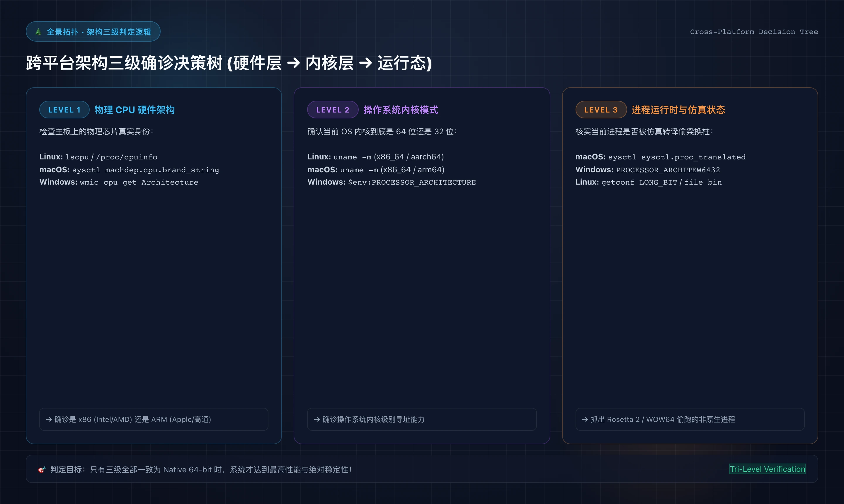
Task: Click the 物理 CPU 硬件架构 heading
Action: 135,110
